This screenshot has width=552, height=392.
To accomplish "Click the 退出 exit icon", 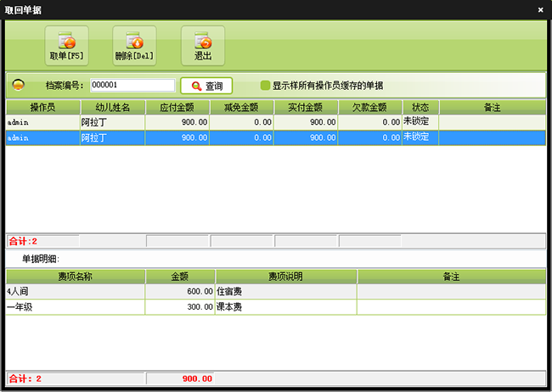I will click(202, 41).
